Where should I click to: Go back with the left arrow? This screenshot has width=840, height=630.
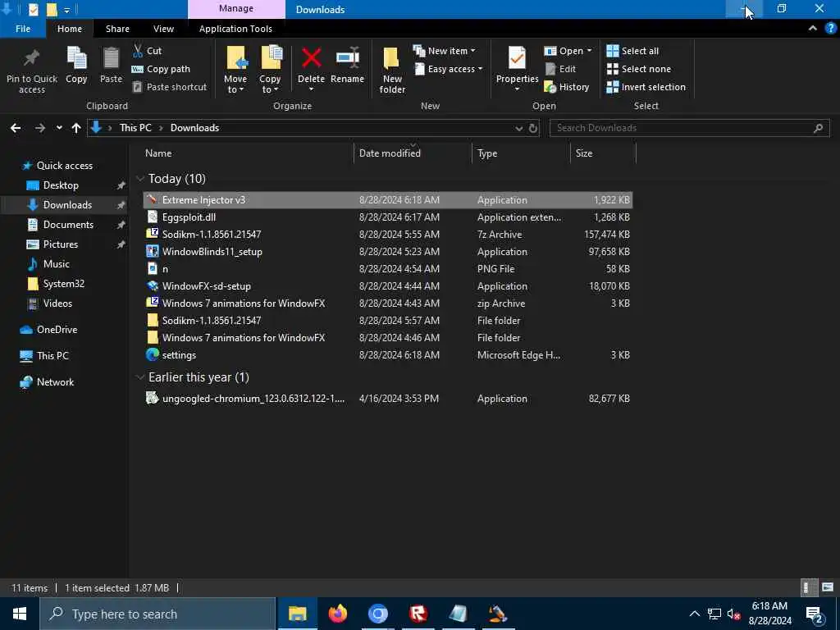pos(16,128)
